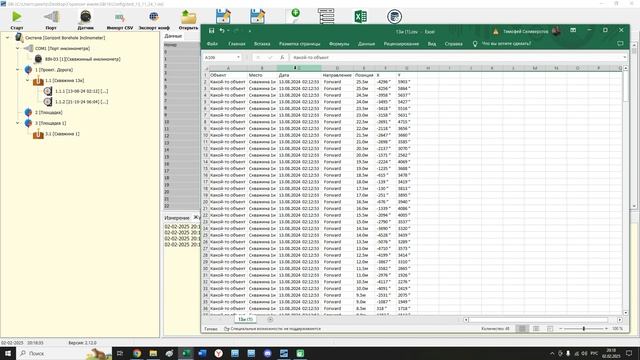The image size is (640, 360).
Task: Click the green plus add icon in toolbar
Action: coord(295,15)
